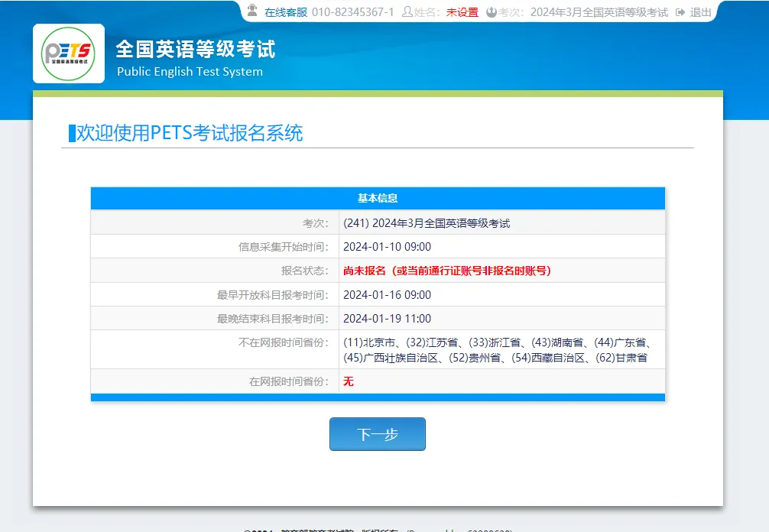Open the 在线客服 link
769x532 pixels.
point(286,12)
